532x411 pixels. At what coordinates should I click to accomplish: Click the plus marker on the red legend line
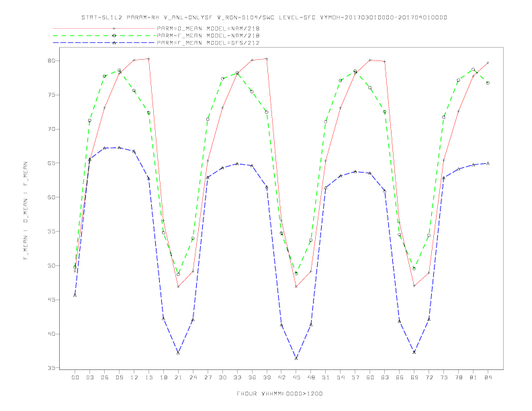[x=114, y=28]
